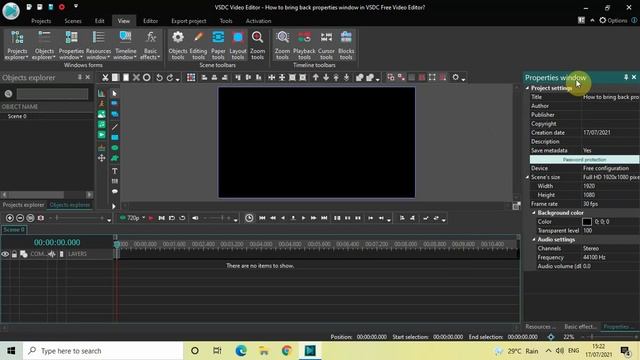The width and height of the screenshot is (640, 360).
Task: Open the Export project tab
Action: point(189,21)
